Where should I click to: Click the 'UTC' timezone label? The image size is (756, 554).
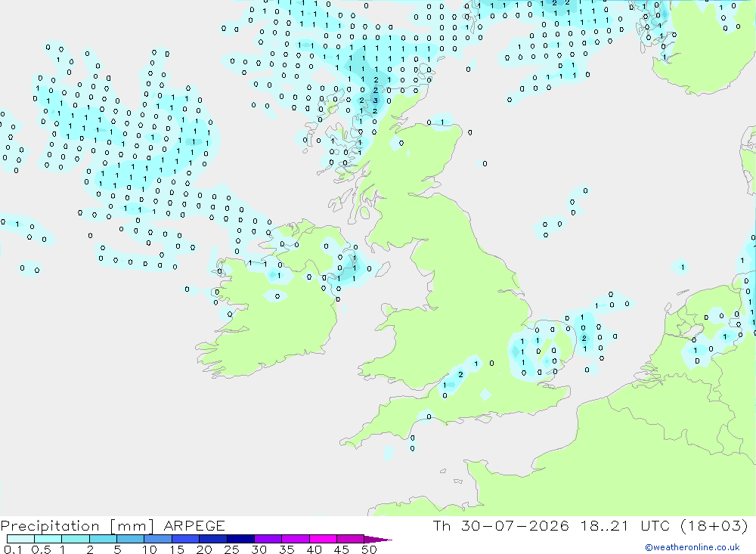(655, 525)
